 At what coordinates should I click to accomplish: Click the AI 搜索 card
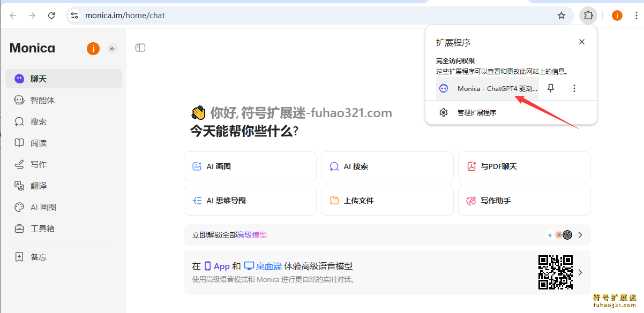point(387,166)
